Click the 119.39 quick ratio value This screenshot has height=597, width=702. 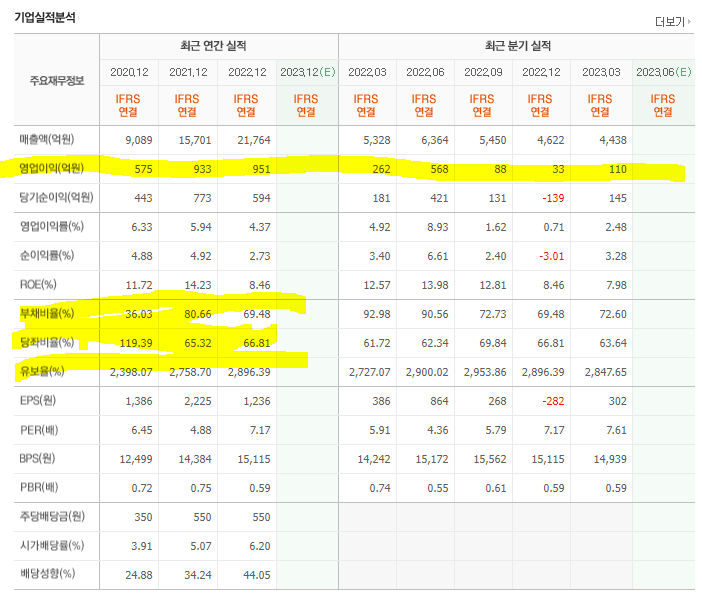point(136,344)
